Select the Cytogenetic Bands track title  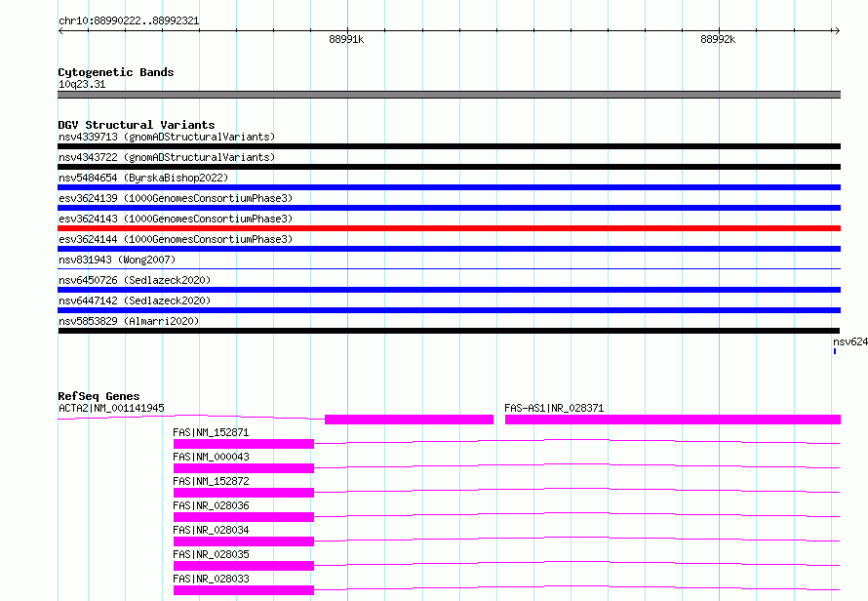116,72
